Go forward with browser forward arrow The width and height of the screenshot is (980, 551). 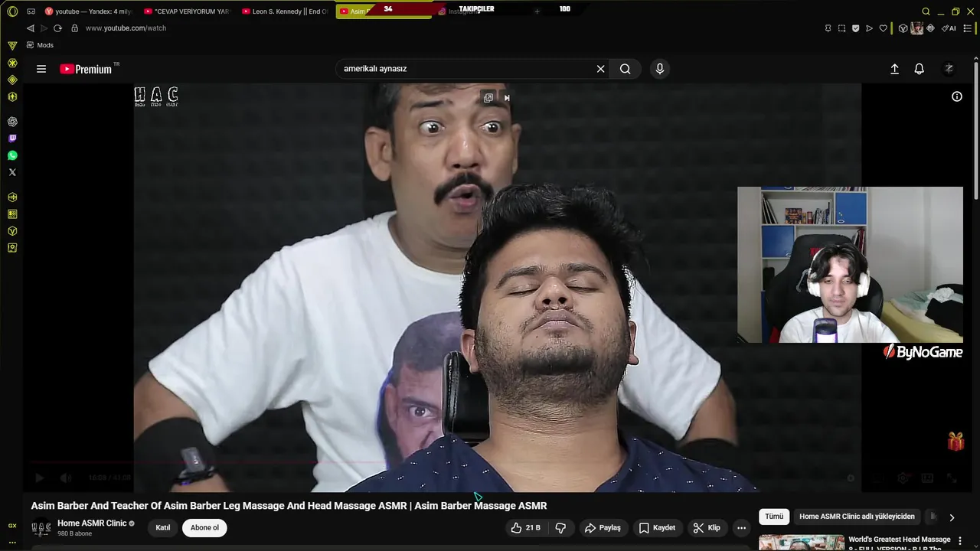[x=44, y=28]
